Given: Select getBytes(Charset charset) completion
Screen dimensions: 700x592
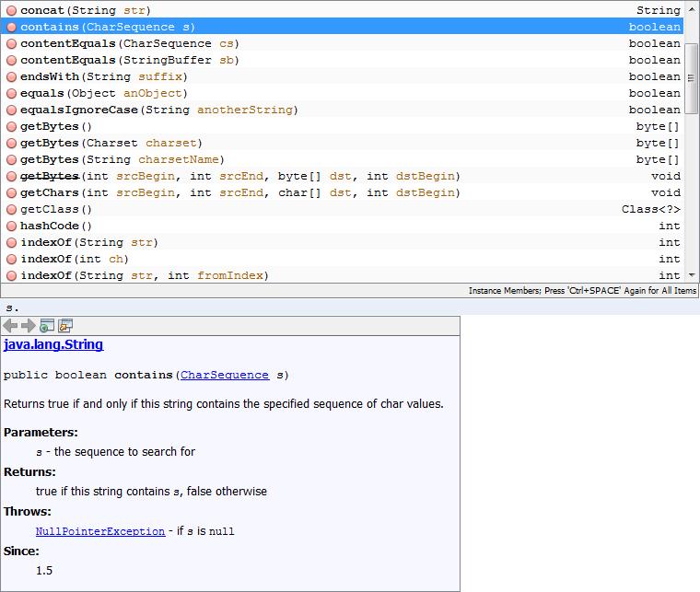Looking at the screenshot, I should pos(342,143).
